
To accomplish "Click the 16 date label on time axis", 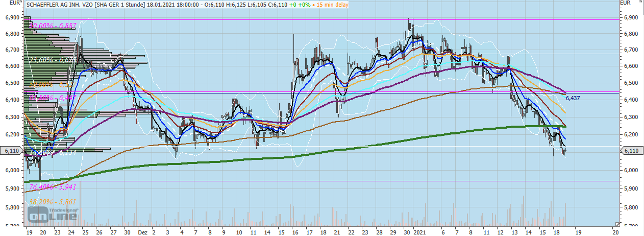I will pos(295,231).
